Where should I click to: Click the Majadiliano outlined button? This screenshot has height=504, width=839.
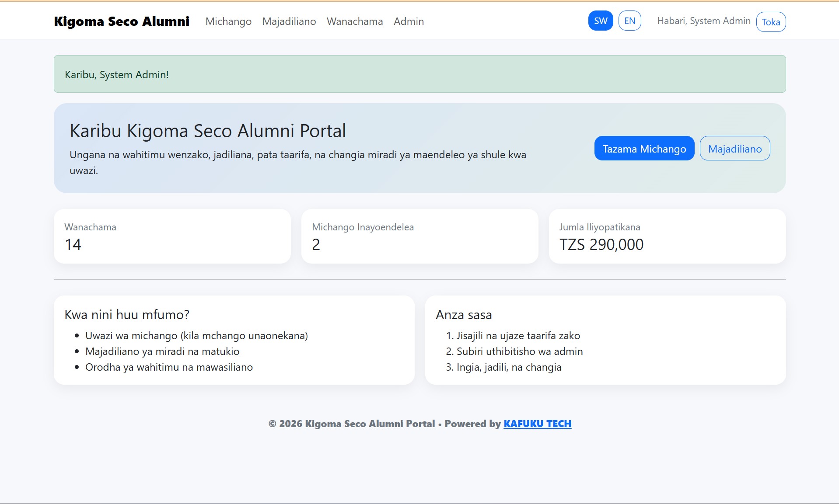click(734, 148)
